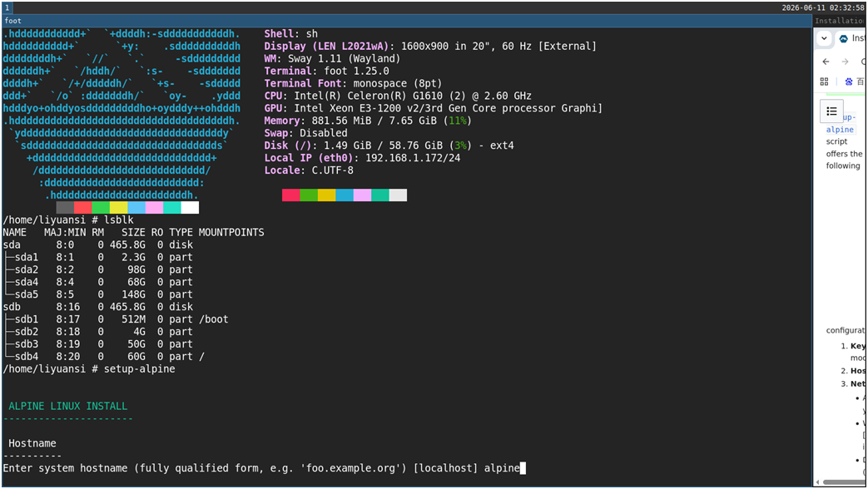Screen dimensions: 868x489
Task: Click the Hostname section heading
Action: (x=32, y=443)
